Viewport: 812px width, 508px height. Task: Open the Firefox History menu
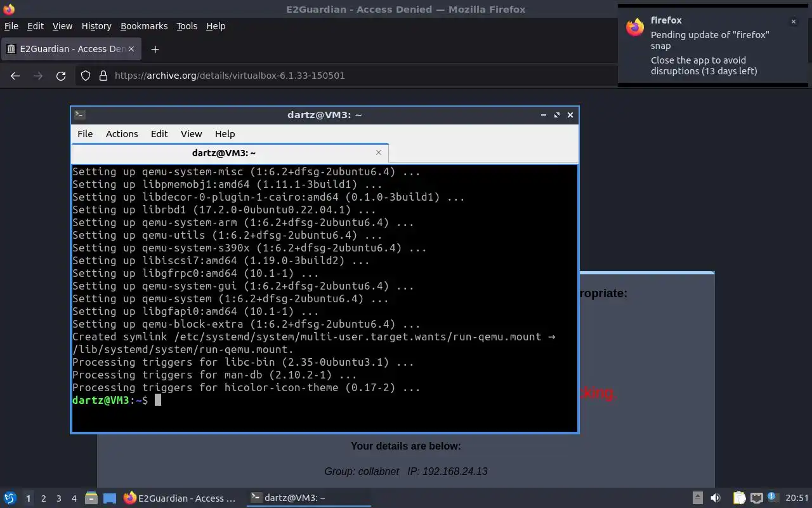[96, 26]
